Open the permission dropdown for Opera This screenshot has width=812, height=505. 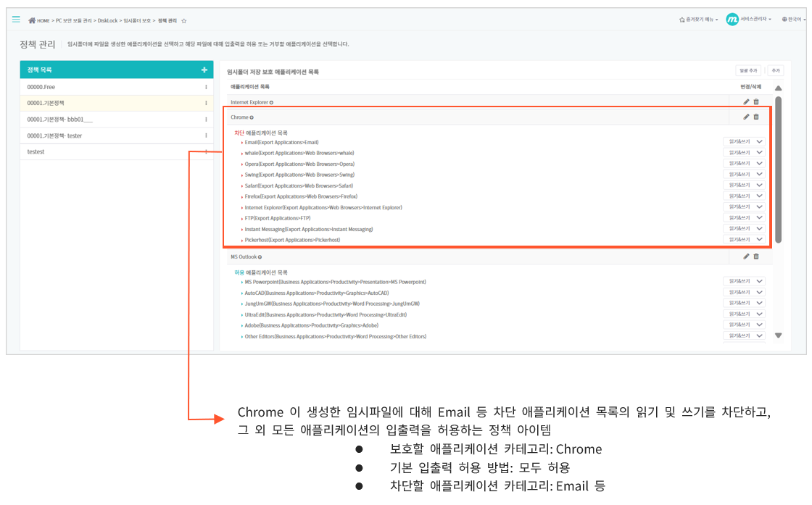click(x=744, y=164)
